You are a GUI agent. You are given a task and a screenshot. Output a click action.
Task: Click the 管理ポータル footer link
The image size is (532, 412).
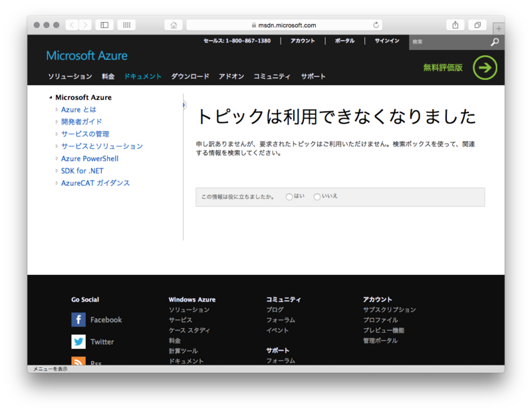(x=380, y=340)
